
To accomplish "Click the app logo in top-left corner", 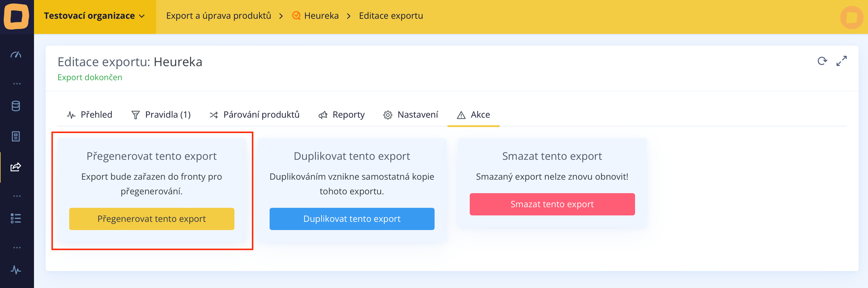I will [17, 16].
